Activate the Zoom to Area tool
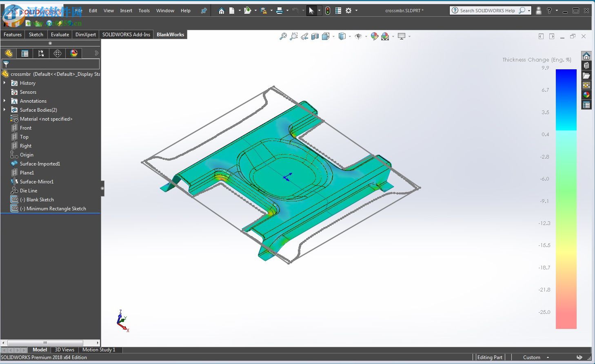Image resolution: width=595 pixels, height=364 pixels. tap(294, 36)
